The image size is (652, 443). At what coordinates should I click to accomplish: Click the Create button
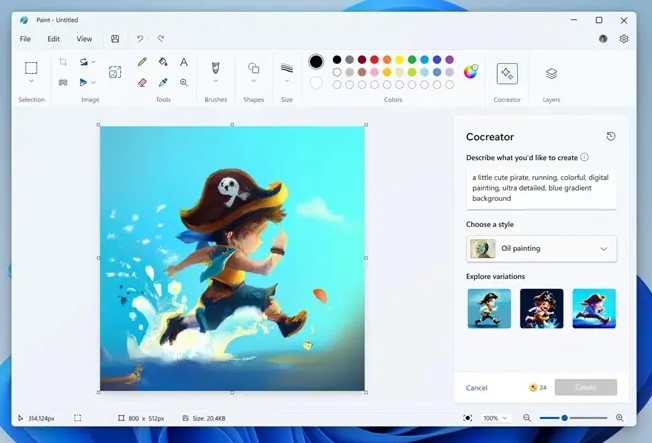click(x=585, y=387)
